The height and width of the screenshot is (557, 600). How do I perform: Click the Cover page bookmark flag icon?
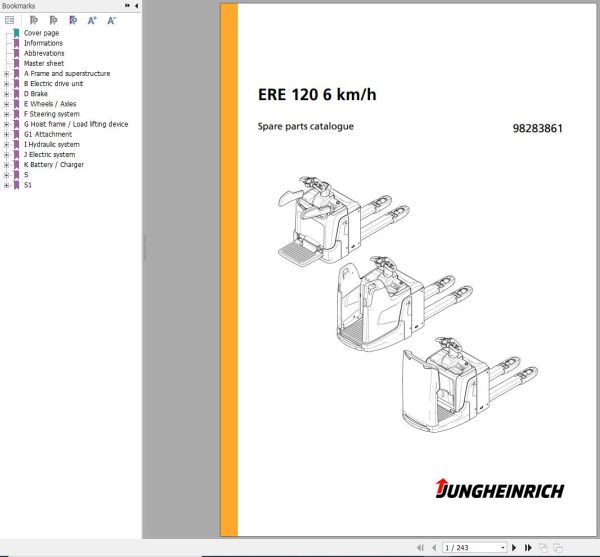[x=16, y=33]
